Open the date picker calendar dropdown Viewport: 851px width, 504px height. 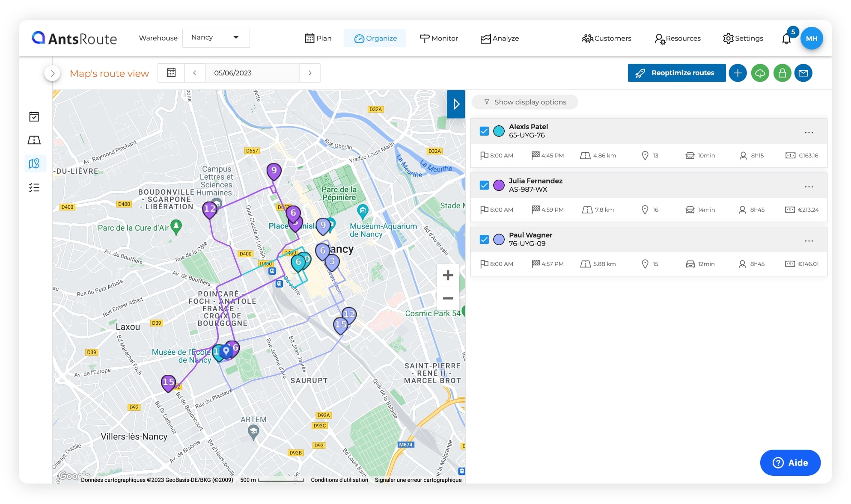click(x=171, y=73)
